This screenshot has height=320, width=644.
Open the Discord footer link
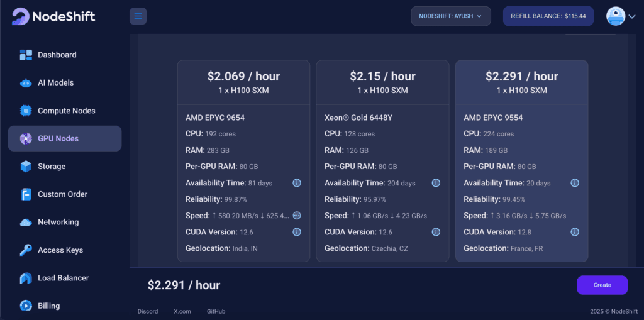point(147,311)
